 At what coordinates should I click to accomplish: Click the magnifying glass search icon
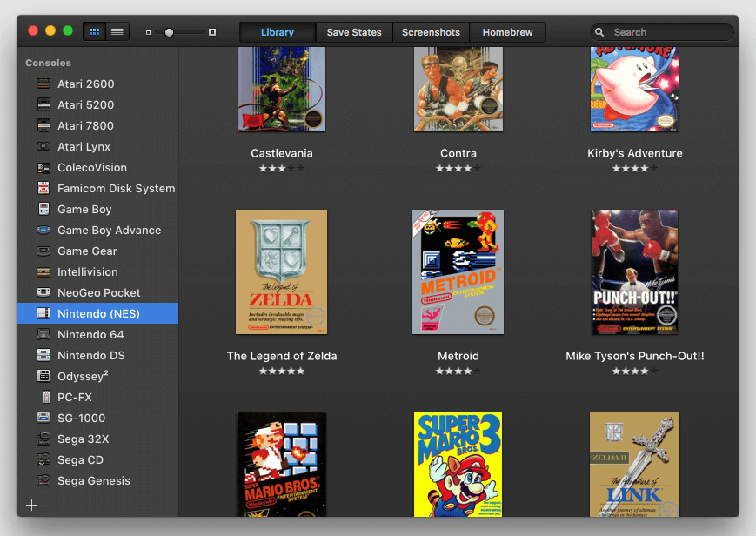point(600,32)
